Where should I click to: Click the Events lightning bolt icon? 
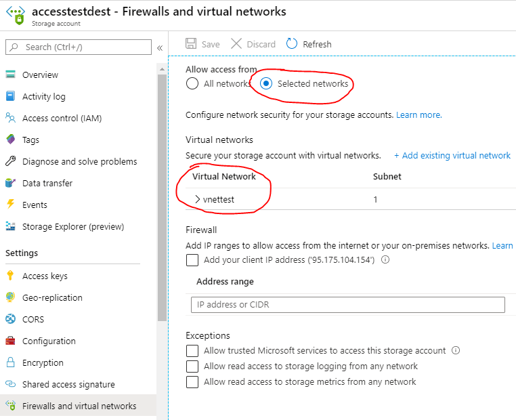pyautogui.click(x=10, y=205)
